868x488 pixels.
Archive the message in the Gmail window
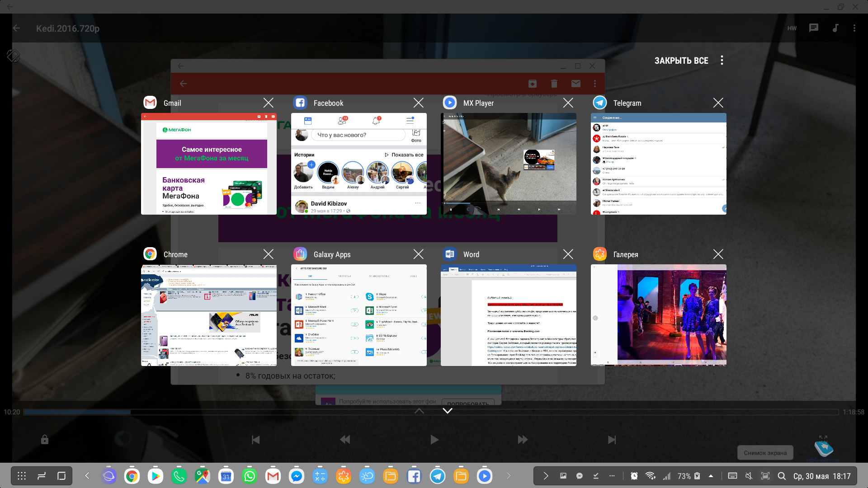[533, 84]
